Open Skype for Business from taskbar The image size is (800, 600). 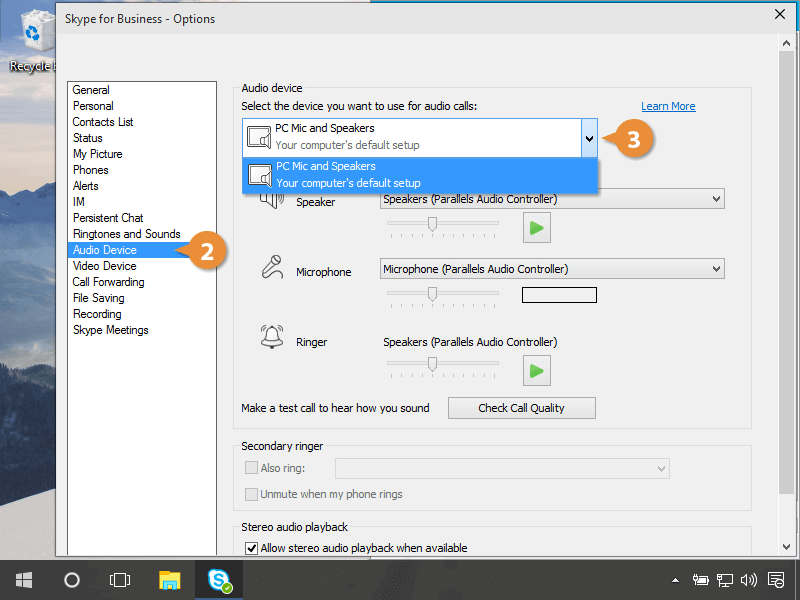220,579
